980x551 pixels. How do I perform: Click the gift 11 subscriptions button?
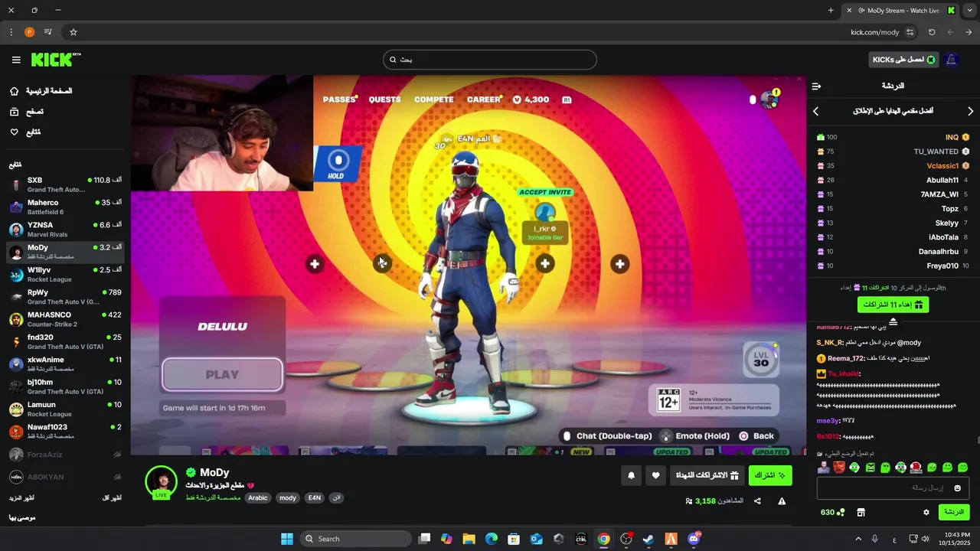(x=893, y=305)
